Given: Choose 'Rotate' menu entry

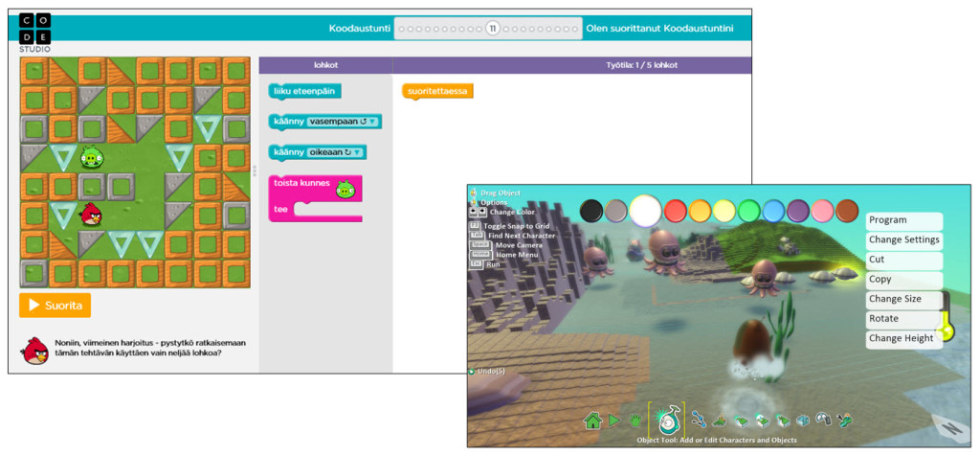Looking at the screenshot, I should (x=903, y=318).
